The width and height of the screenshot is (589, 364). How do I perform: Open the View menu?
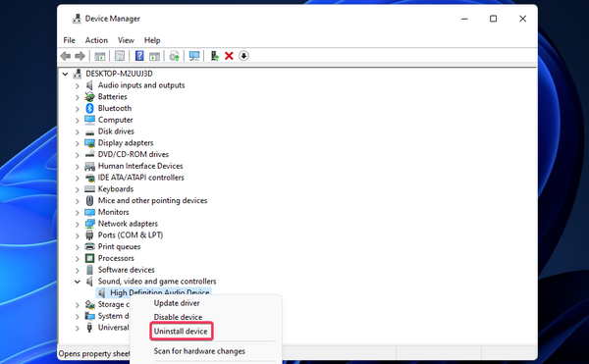tap(126, 40)
